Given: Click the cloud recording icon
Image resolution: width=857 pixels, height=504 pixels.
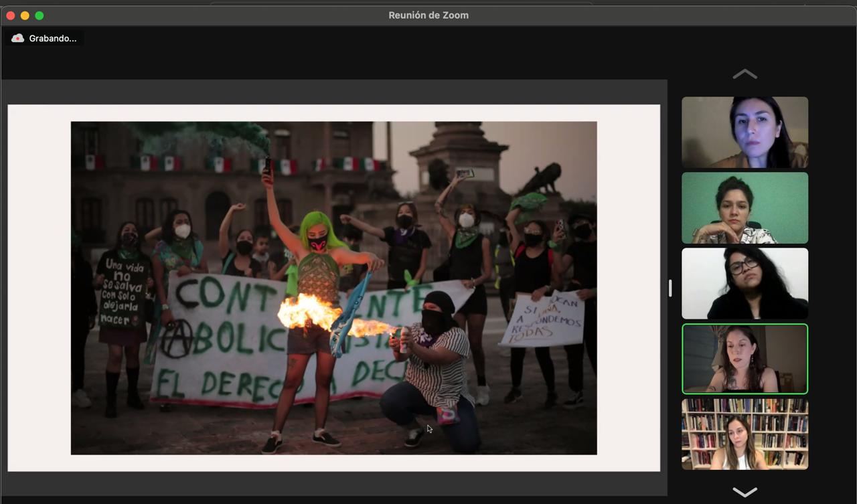Looking at the screenshot, I should 18,38.
